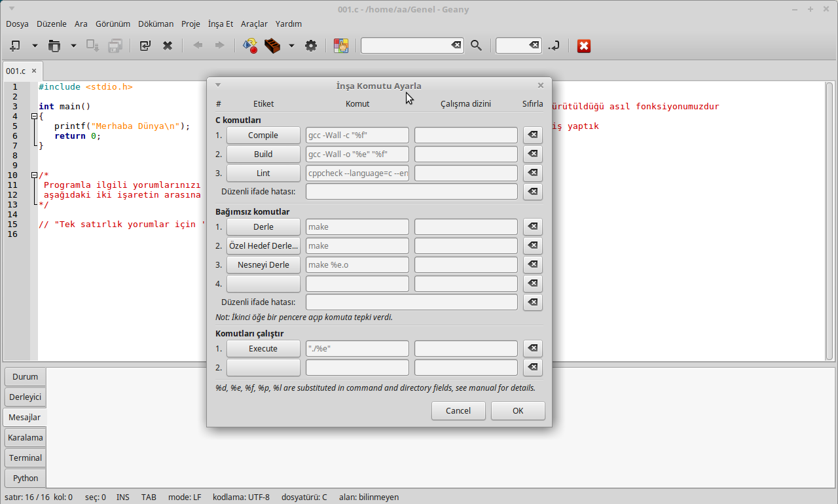Viewport: 838px width, 504px height.
Task: Click the Open File toolbar icon
Action: tap(54, 46)
